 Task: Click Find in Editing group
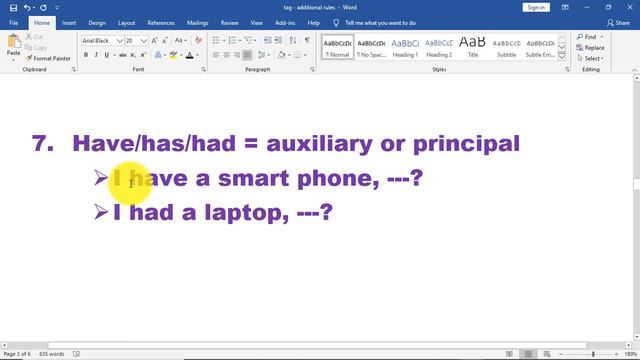pyautogui.click(x=587, y=37)
